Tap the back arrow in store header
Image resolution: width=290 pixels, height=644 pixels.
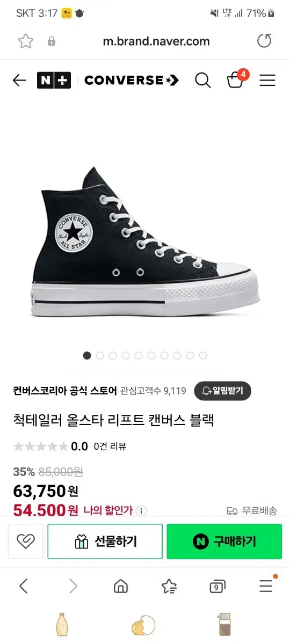tap(19, 80)
